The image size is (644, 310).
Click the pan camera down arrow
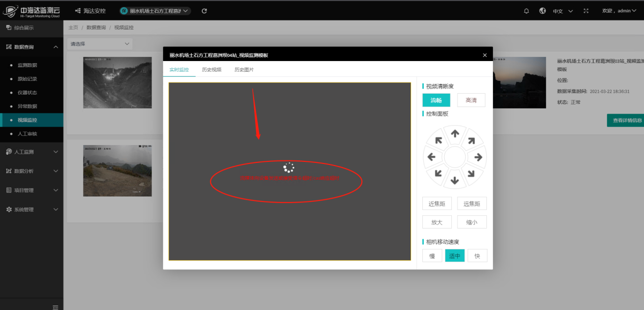[455, 180]
